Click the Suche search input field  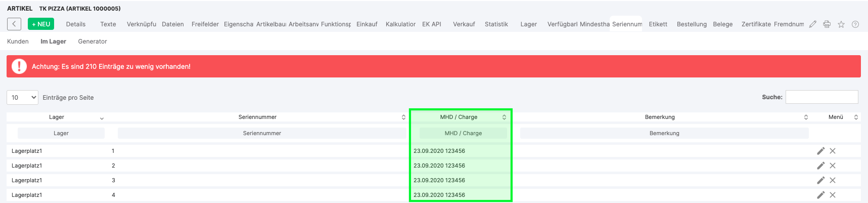(x=821, y=97)
